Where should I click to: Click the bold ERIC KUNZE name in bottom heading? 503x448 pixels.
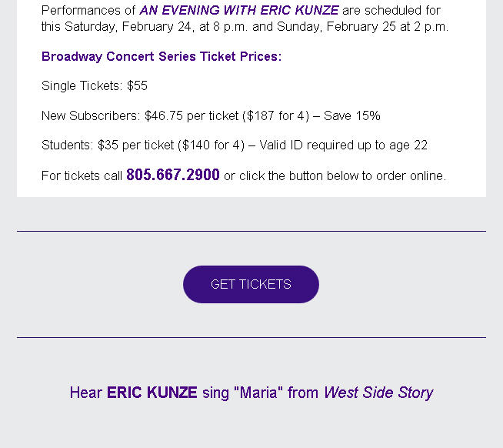(x=152, y=393)
